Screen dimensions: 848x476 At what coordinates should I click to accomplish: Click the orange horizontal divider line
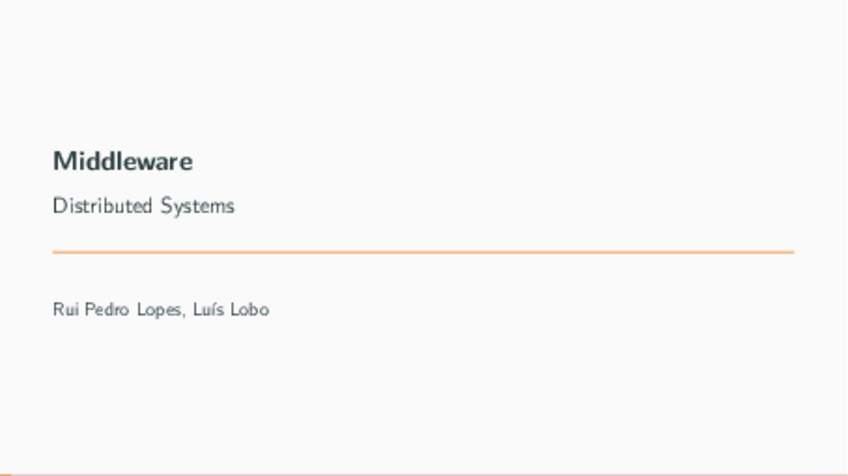[423, 252]
